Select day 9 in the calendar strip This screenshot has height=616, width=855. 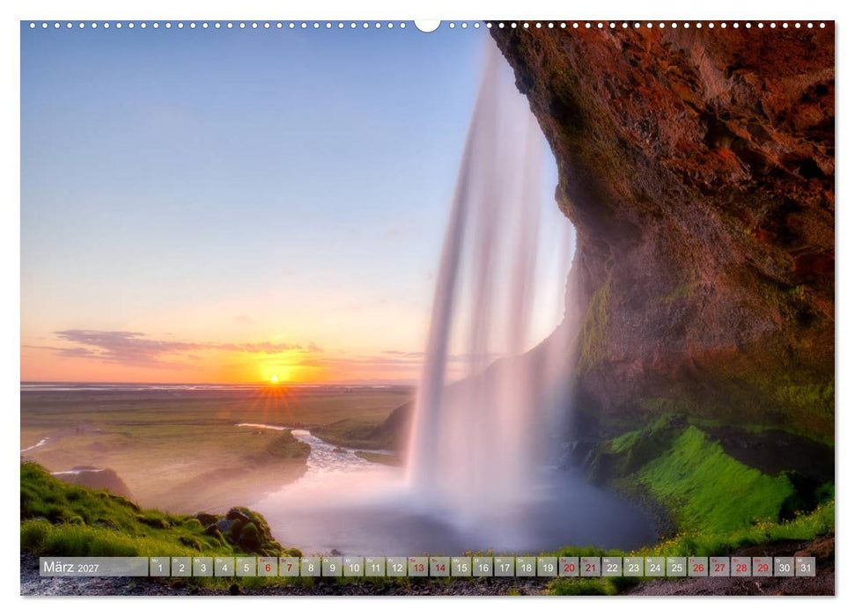point(332,567)
